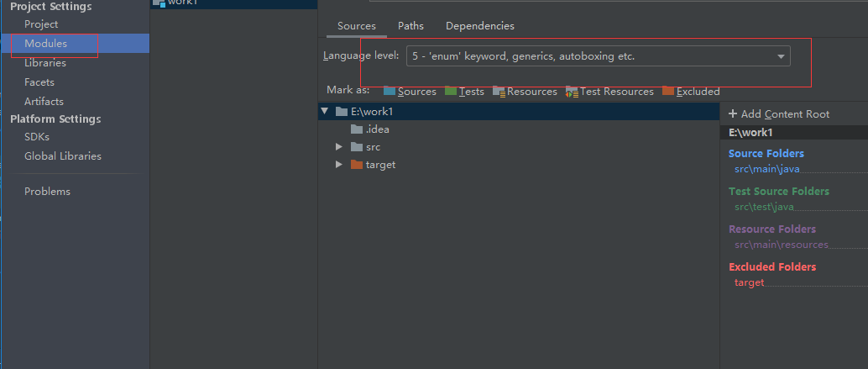Mark folder as Test Resources icon
Viewport: 868px width, 369px height.
[572, 92]
